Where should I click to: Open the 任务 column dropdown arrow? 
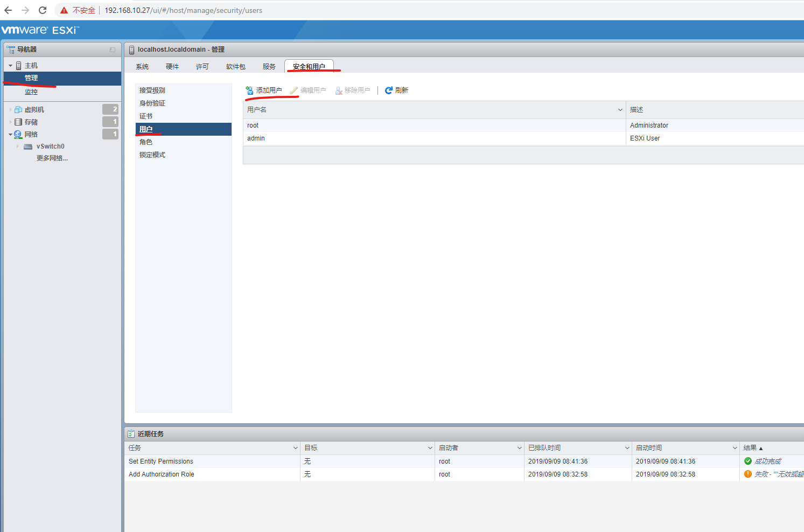coord(295,448)
